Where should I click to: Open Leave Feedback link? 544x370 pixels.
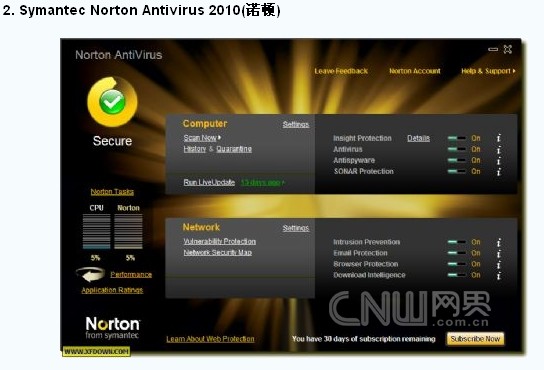[341, 71]
